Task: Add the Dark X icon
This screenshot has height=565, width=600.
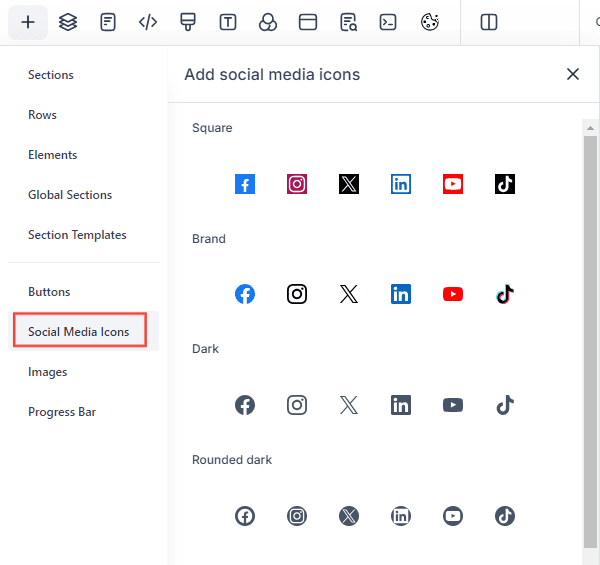Action: click(x=349, y=405)
